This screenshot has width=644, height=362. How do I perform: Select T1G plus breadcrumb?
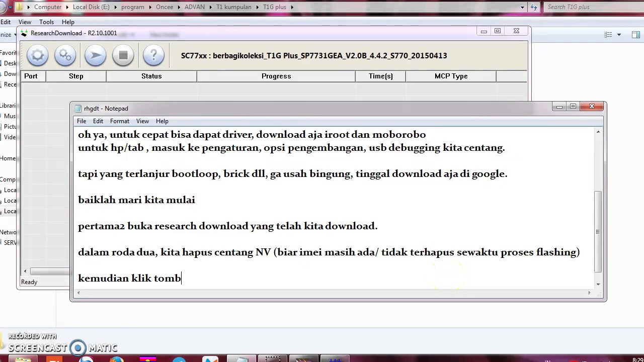coord(274,7)
